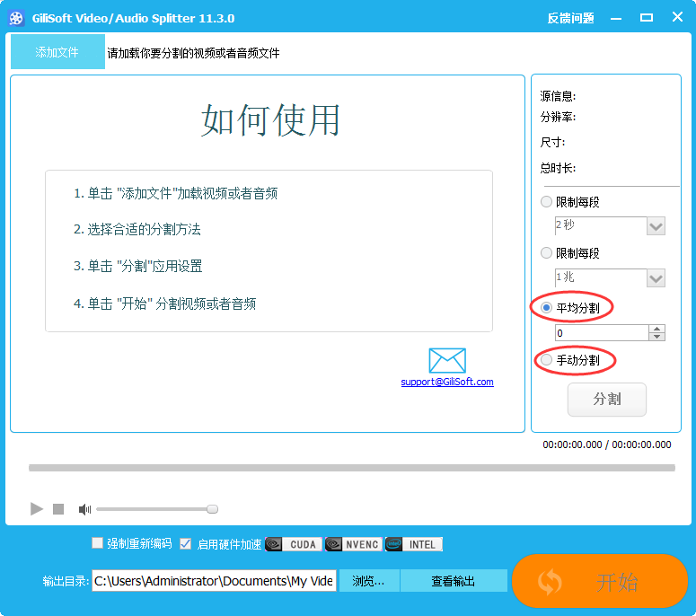Select the 平均分割 radio button
696x616 pixels.
click(546, 308)
